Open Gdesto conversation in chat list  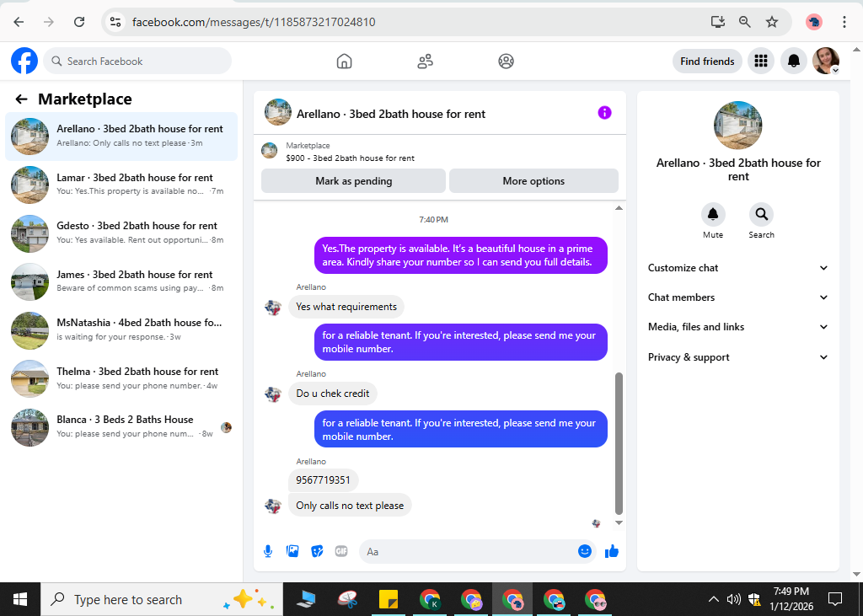point(121,233)
